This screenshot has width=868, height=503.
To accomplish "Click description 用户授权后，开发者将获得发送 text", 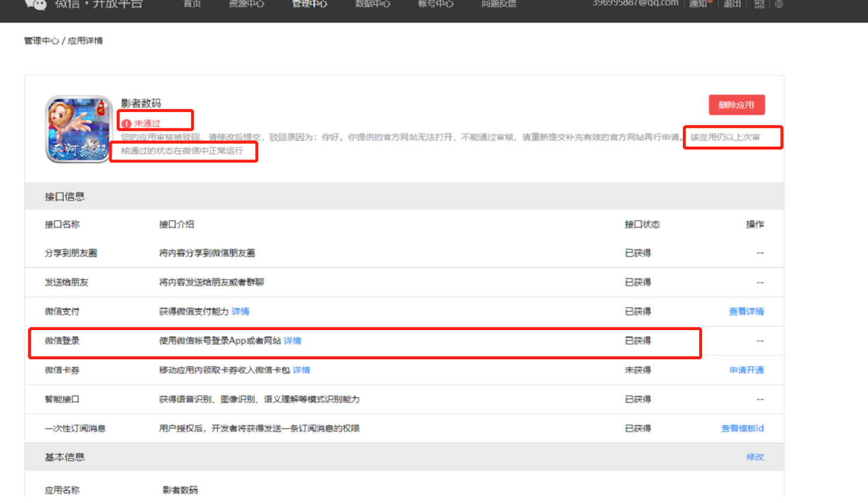I will tap(259, 428).
